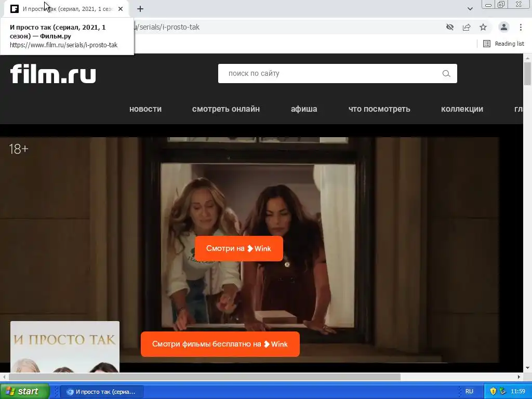Open the новости menu item
This screenshot has width=532, height=399.
(145, 109)
